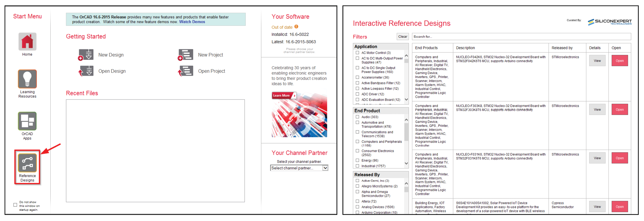The width and height of the screenshot is (644, 221).
Task: Enable Automotive and Transportation (478) filter
Action: 357,122
